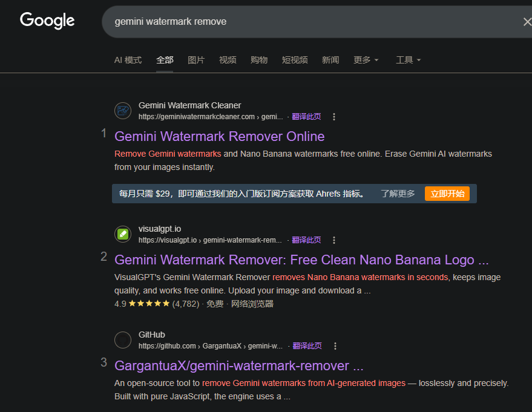Open the 短视频 tab
This screenshot has height=412, width=532.
pos(295,60)
